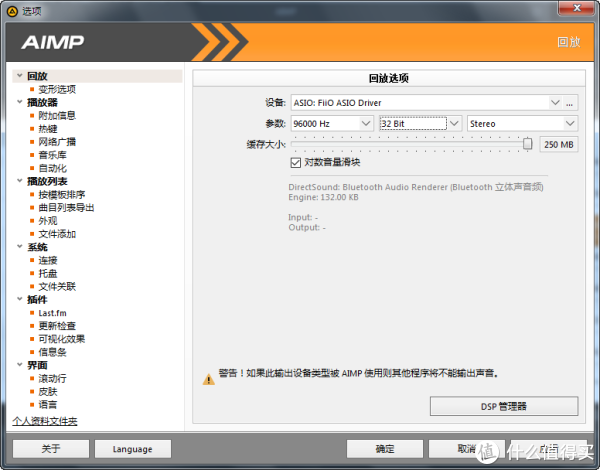Image resolution: width=600 pixels, height=470 pixels.
Task: Click the AIMP icon in title bar
Action: [x=12, y=11]
